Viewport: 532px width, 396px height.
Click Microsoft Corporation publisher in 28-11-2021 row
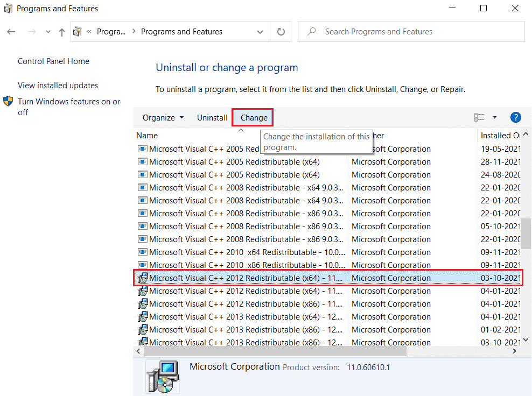pos(391,162)
